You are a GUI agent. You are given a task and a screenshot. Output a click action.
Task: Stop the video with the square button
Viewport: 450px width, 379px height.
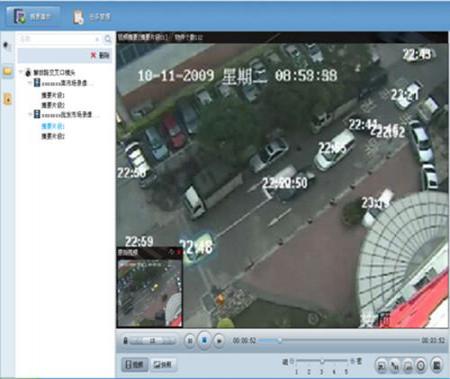point(204,340)
